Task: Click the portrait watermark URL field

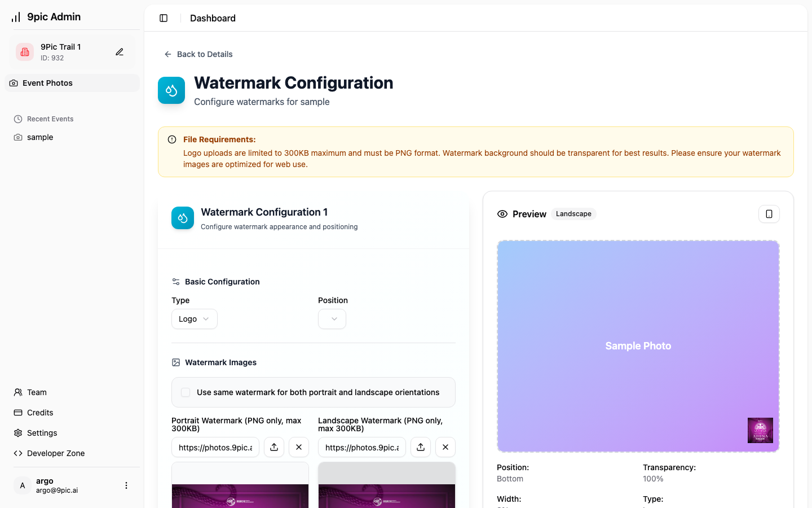Action: [x=215, y=447]
